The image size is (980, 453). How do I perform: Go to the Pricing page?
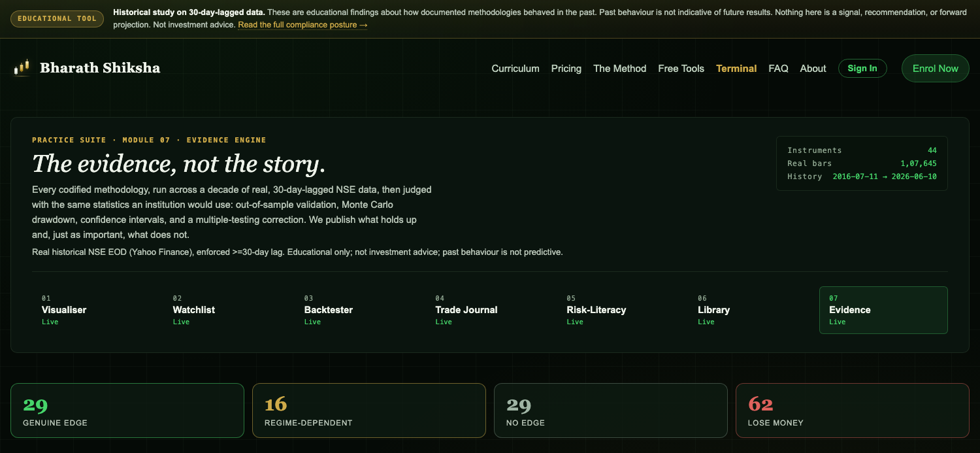tap(566, 69)
